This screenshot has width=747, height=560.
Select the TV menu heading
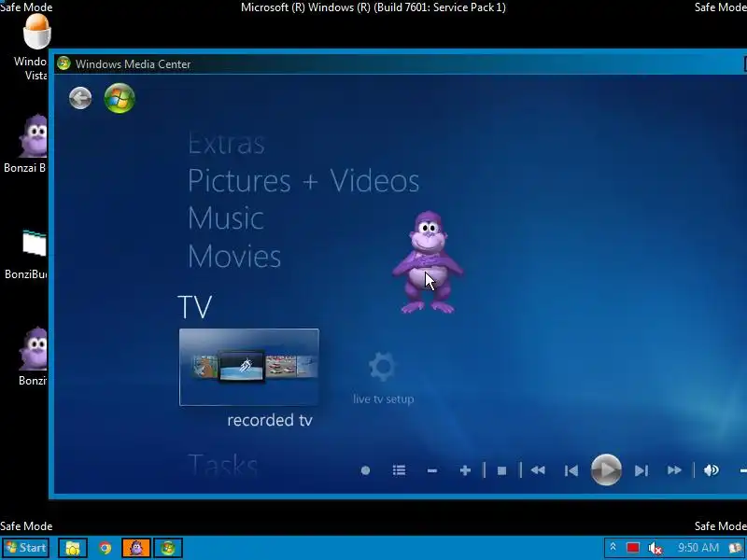(195, 307)
